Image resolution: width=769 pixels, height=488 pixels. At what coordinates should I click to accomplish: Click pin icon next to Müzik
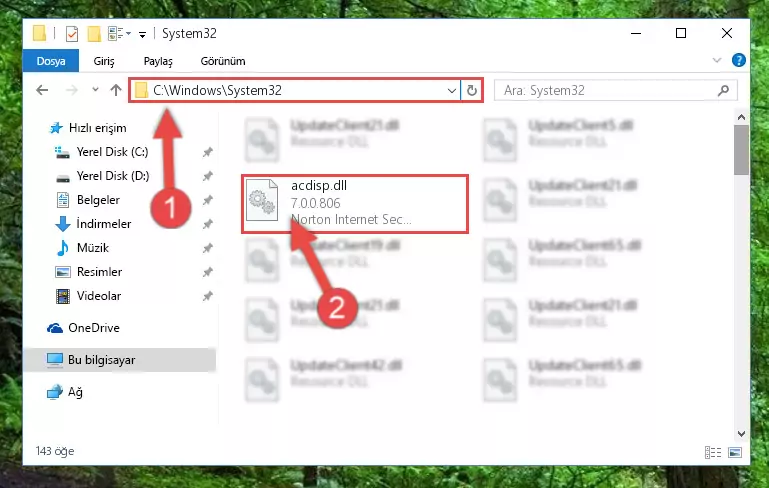pos(207,248)
